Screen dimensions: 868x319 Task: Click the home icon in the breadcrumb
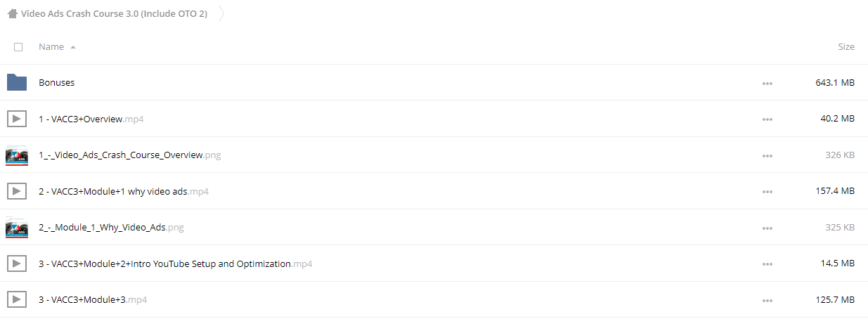[13, 13]
